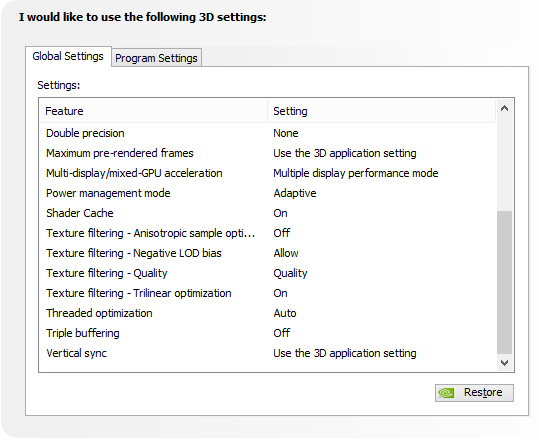Open the Vertical sync setting value
Screen dimensions: 539x443
345,353
